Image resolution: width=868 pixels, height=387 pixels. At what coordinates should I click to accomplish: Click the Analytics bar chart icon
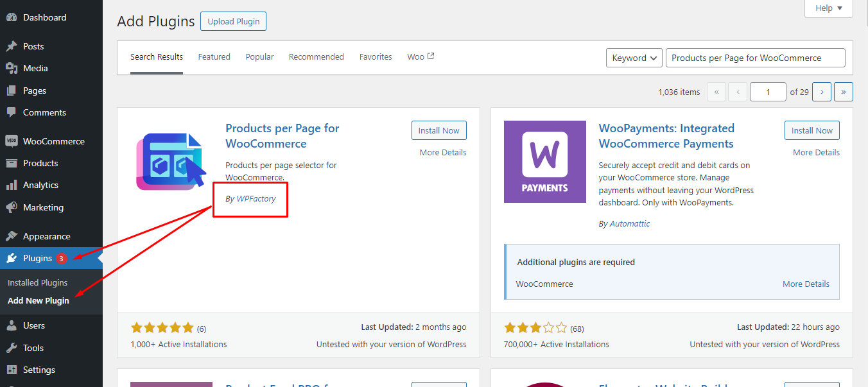point(12,185)
